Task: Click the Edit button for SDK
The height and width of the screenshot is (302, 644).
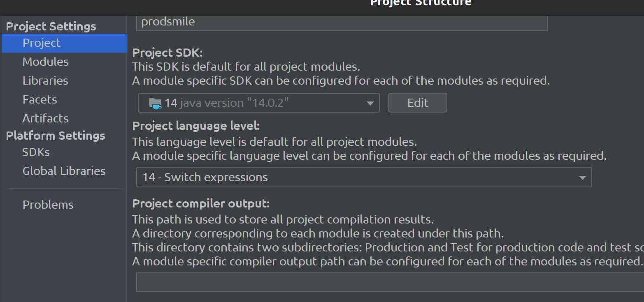Action: pyautogui.click(x=418, y=103)
